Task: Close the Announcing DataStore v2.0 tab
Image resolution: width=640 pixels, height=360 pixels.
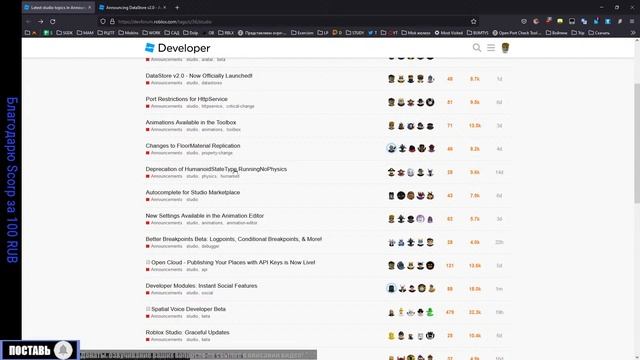Action: coord(165,7)
